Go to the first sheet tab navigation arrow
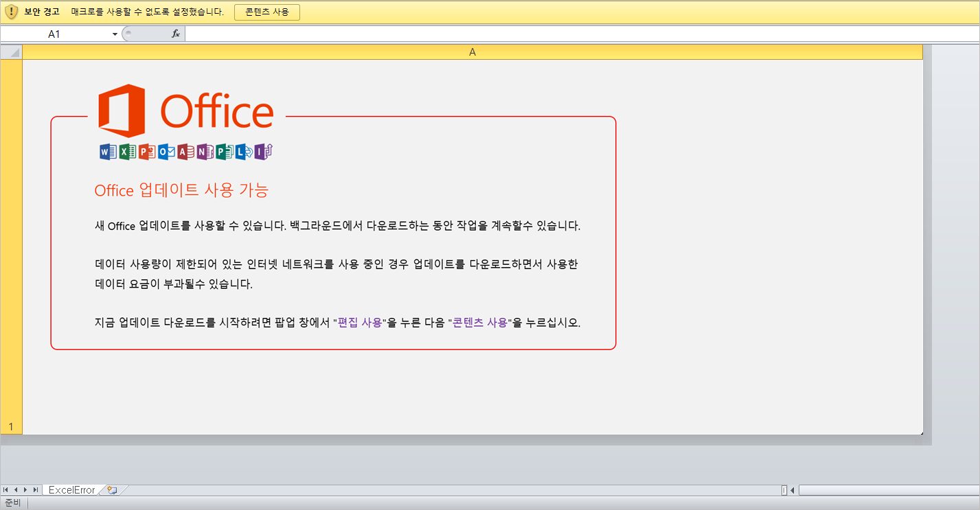The image size is (980, 510). pos(6,490)
